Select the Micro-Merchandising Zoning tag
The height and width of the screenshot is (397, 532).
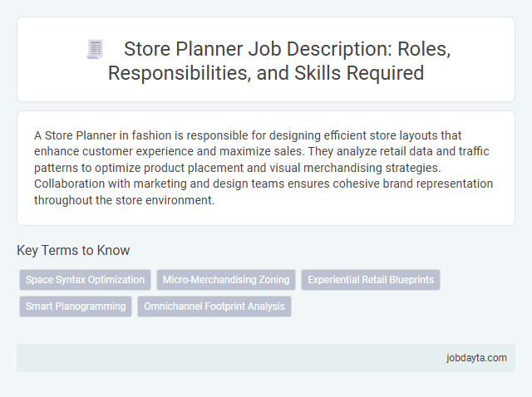pos(226,280)
